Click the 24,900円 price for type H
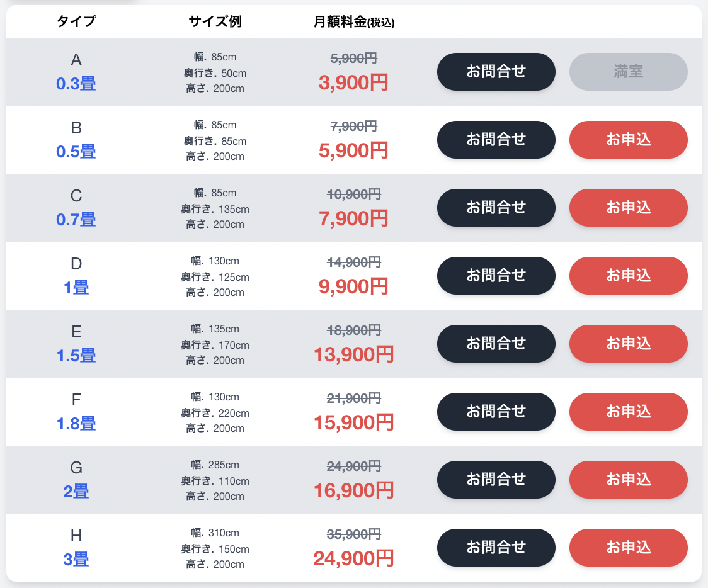The image size is (708, 588). click(353, 558)
